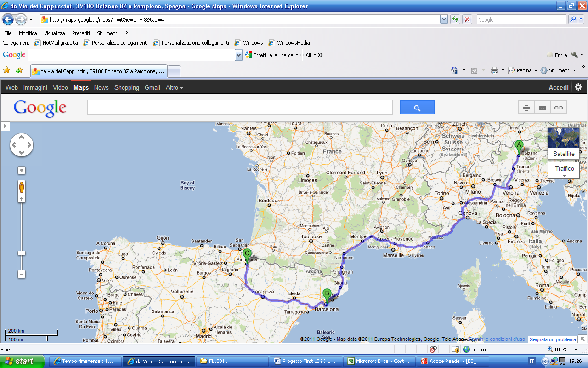Screen dimensions: 588x368
Task: Open print options dropdown arrow
Action: pyautogui.click(x=503, y=70)
